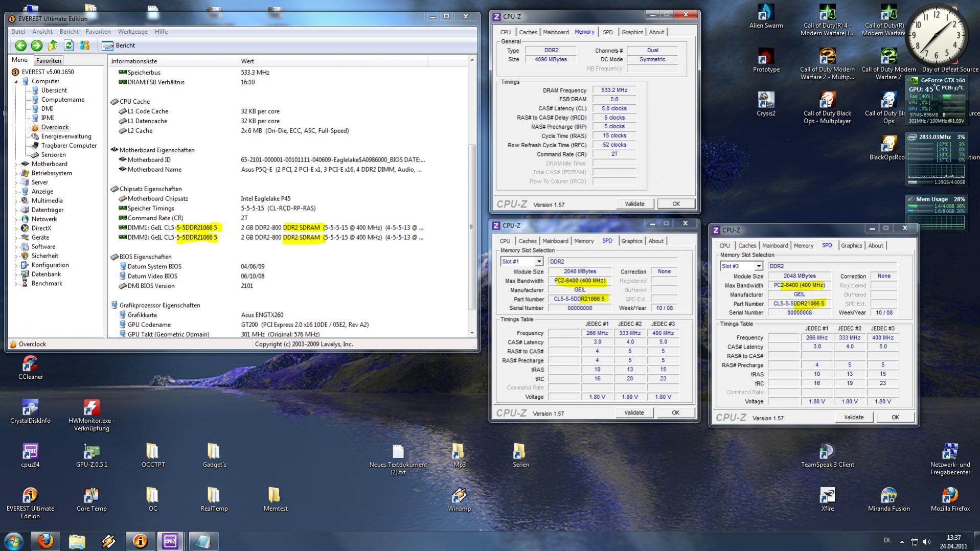Open the Slot #3 memory slot dropdown
Image resolution: width=980 pixels, height=551 pixels.
click(x=758, y=266)
